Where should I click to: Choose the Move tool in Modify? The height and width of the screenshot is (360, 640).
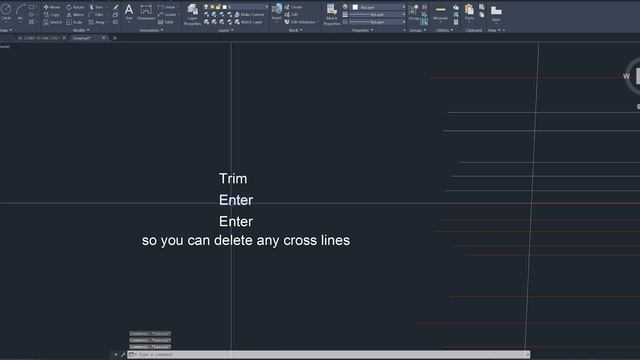pyautogui.click(x=52, y=7)
